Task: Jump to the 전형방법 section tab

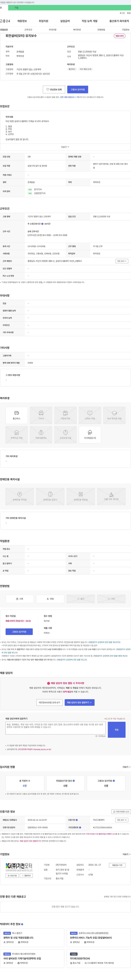Action: coord(101,30)
